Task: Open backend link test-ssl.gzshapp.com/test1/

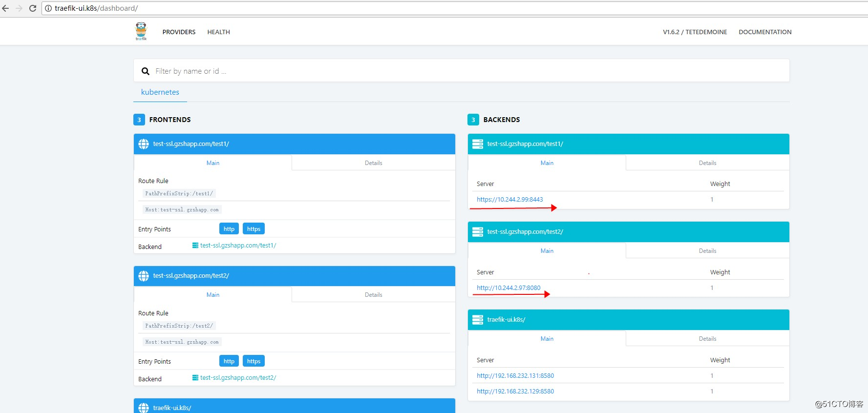Action: pos(238,246)
